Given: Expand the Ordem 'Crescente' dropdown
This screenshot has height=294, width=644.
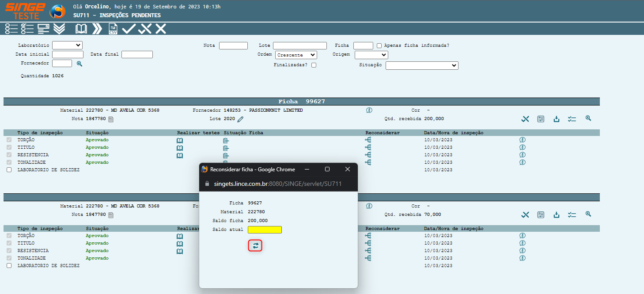Looking at the screenshot, I should coord(296,55).
